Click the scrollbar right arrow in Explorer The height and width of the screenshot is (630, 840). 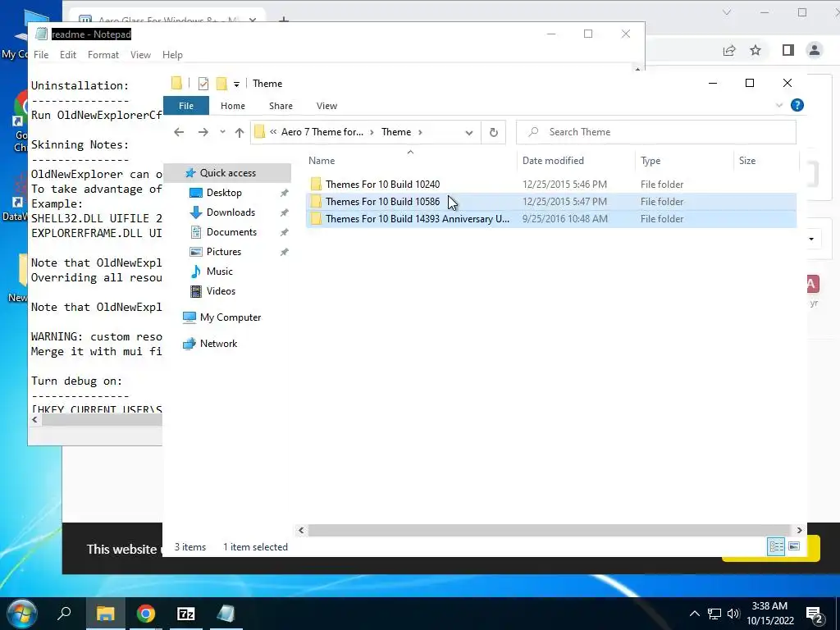click(799, 531)
